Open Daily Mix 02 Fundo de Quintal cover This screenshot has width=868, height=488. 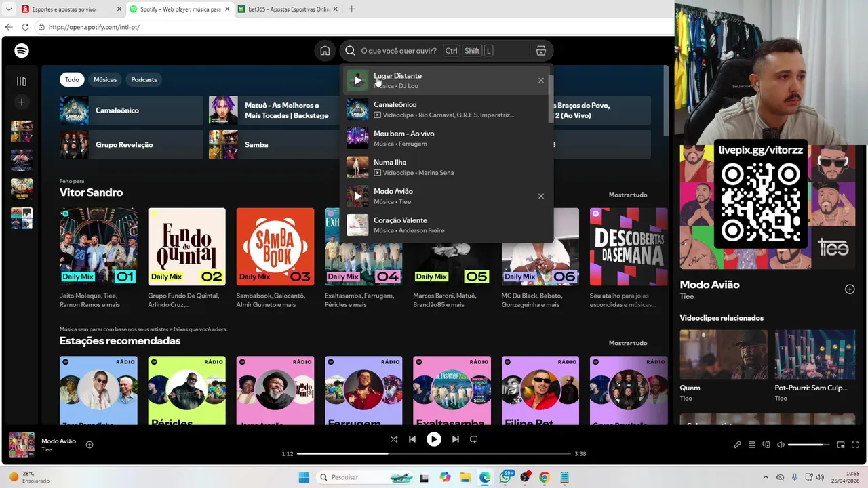pyautogui.click(x=186, y=247)
